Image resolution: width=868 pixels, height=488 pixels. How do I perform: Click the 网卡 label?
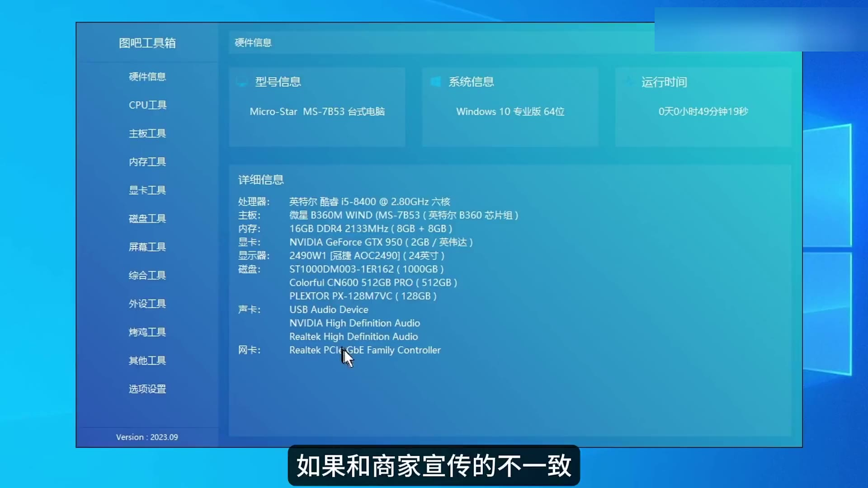(249, 350)
